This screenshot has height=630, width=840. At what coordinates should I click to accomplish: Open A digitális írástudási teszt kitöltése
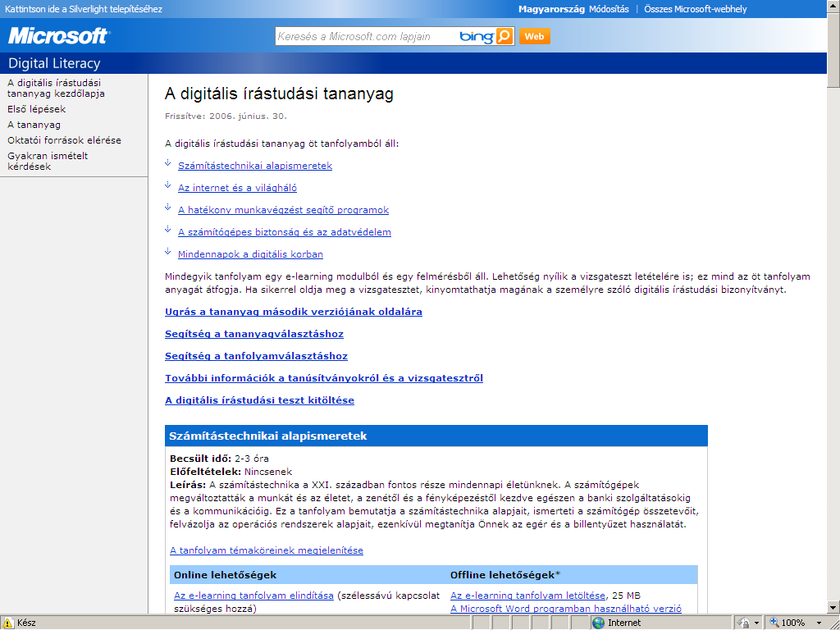click(x=259, y=400)
